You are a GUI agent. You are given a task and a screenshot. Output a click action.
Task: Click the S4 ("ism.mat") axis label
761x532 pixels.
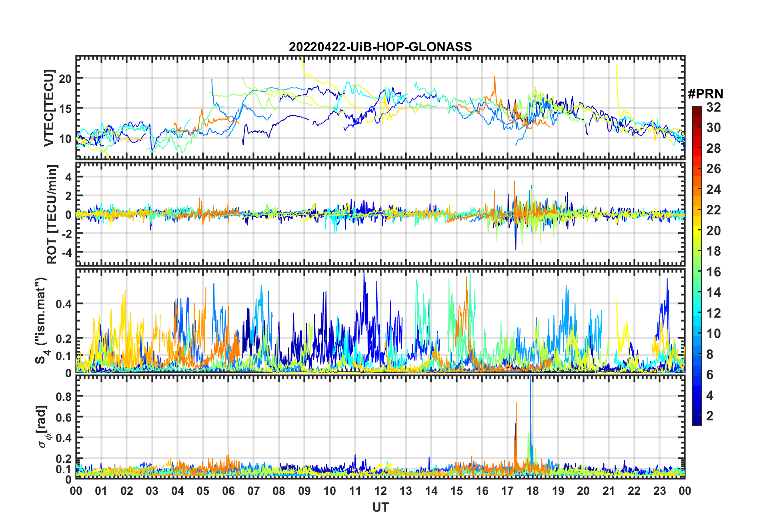click(41, 320)
